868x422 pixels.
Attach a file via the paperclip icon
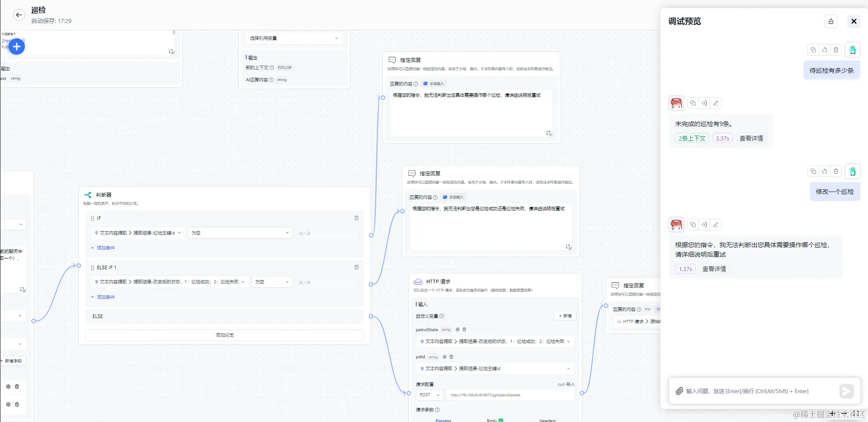[x=679, y=391]
